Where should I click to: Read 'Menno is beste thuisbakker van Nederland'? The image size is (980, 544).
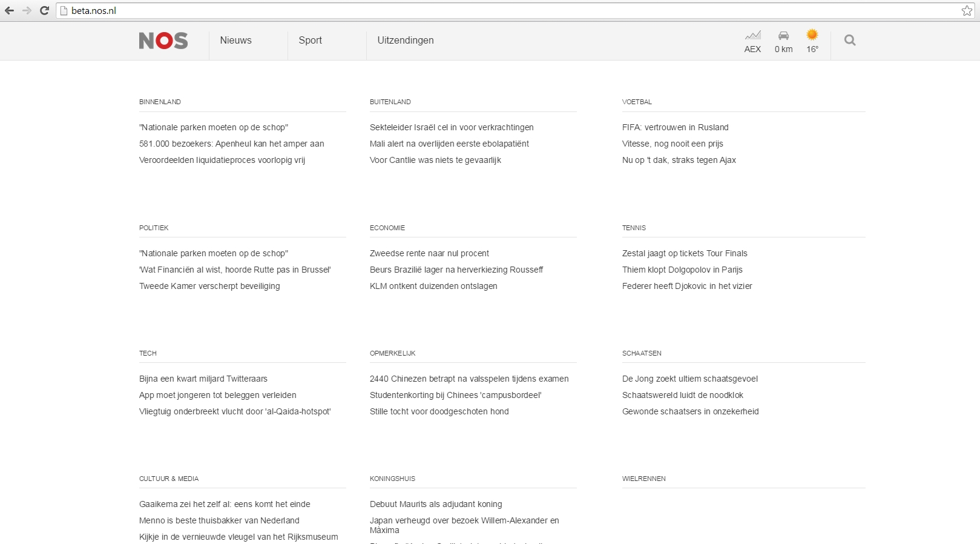219,520
